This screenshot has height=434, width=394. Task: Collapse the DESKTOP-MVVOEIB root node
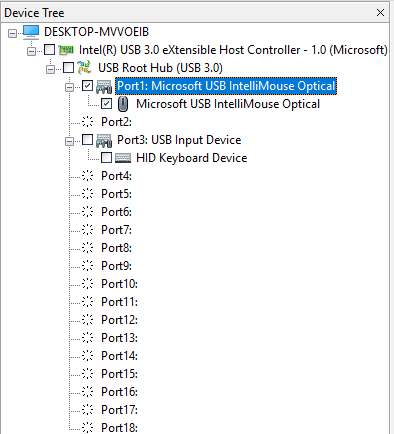coord(12,33)
